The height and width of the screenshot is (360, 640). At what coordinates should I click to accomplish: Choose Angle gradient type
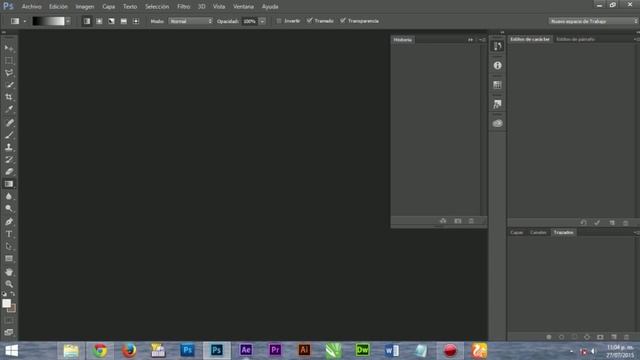(x=111, y=21)
